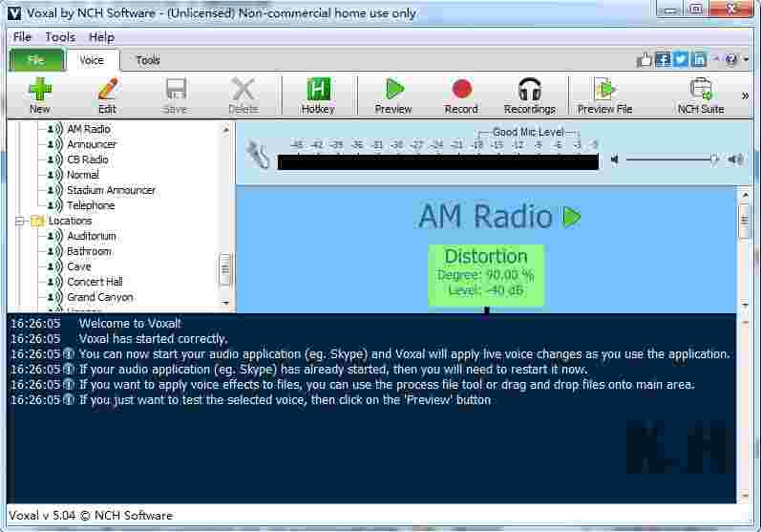Select the Telephone voice
Image resolution: width=761 pixels, height=532 pixels.
click(x=91, y=205)
